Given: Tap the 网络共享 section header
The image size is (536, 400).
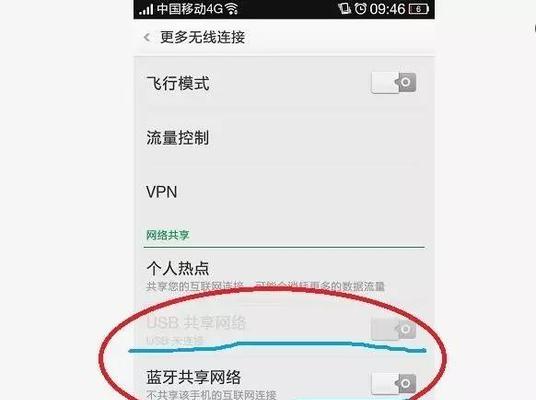Looking at the screenshot, I should point(168,235).
